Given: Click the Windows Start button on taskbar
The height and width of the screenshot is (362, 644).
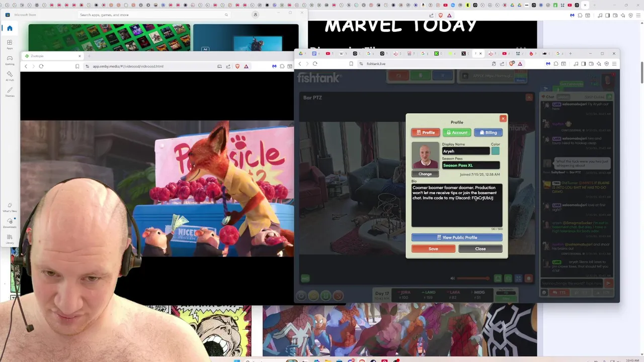Looking at the screenshot, I should pos(236,360).
